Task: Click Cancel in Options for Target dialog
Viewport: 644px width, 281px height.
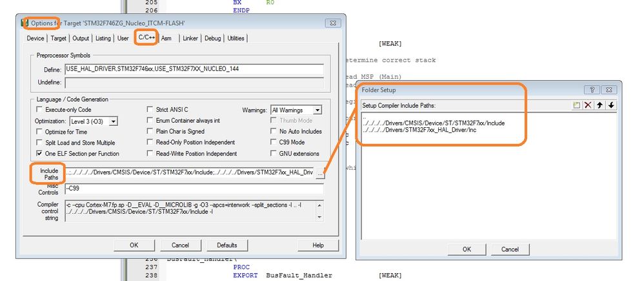Action: point(180,245)
